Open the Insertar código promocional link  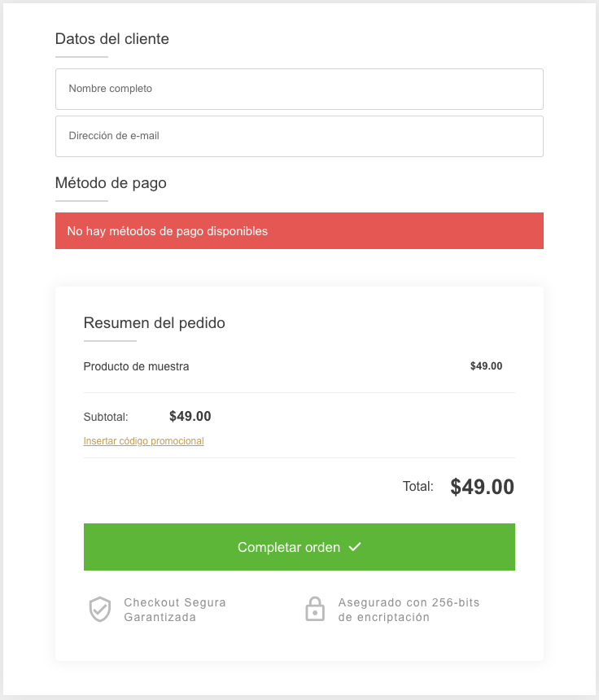[x=143, y=441]
